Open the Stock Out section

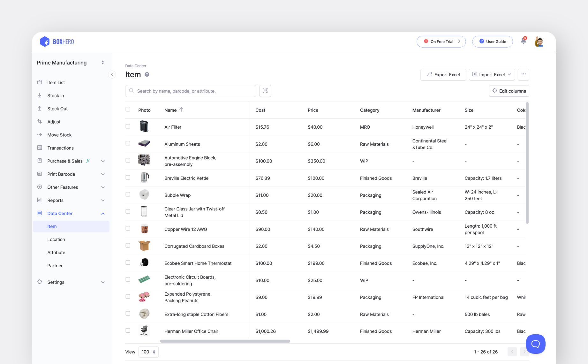tap(57, 109)
